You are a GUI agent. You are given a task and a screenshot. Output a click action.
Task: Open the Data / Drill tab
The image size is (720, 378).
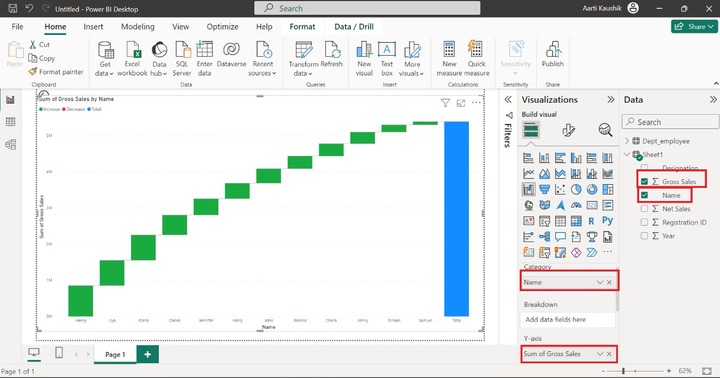coord(354,27)
